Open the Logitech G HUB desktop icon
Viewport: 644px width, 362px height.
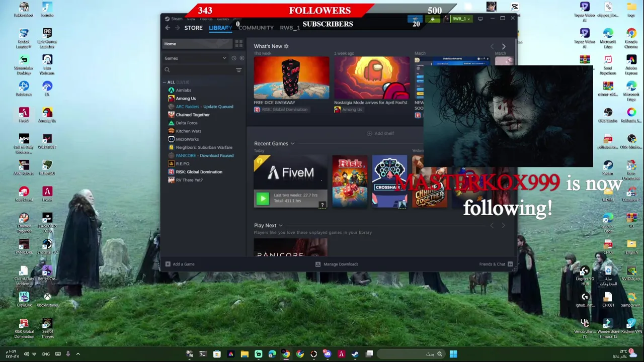(x=585, y=276)
